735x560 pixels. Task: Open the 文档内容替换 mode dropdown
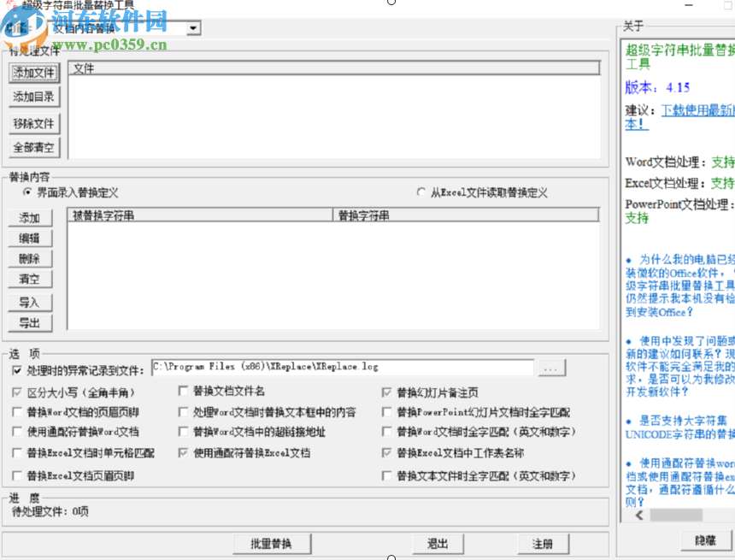click(192, 27)
